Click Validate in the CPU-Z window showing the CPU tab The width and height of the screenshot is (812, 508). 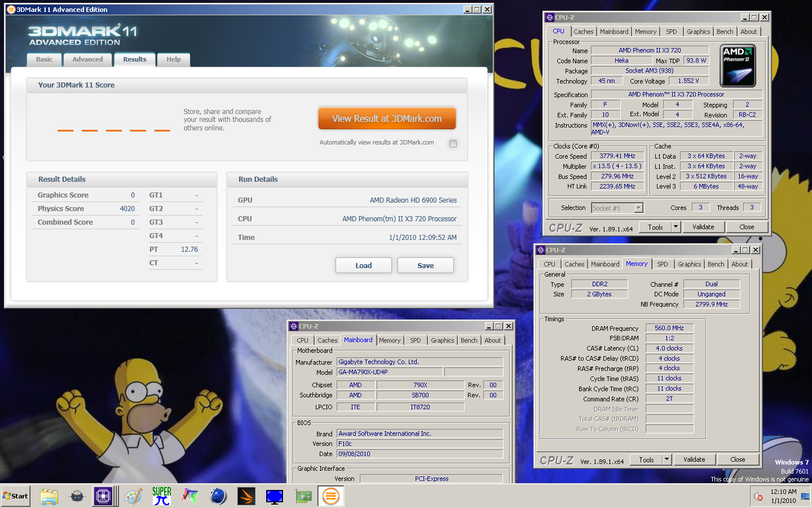point(703,227)
